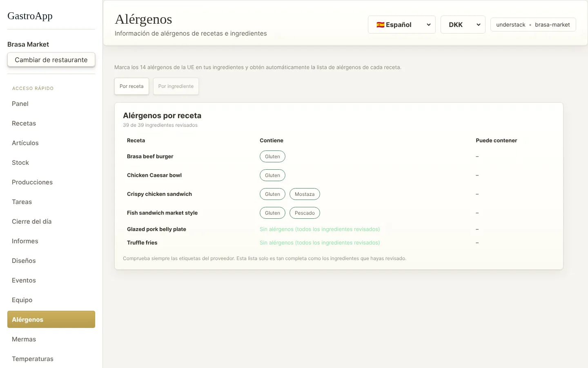Click the Gluten tag for Chicken Caesar bowl

272,175
